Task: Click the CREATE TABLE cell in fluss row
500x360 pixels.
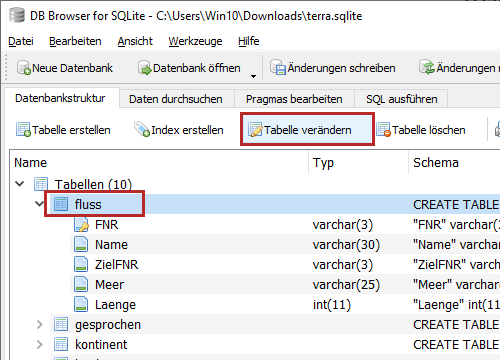Action: click(x=456, y=204)
